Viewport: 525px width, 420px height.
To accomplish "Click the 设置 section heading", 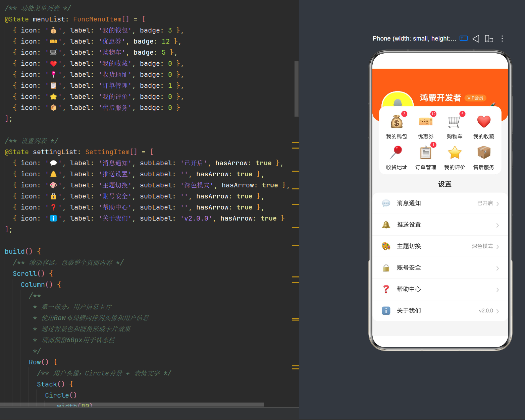I will [x=444, y=184].
